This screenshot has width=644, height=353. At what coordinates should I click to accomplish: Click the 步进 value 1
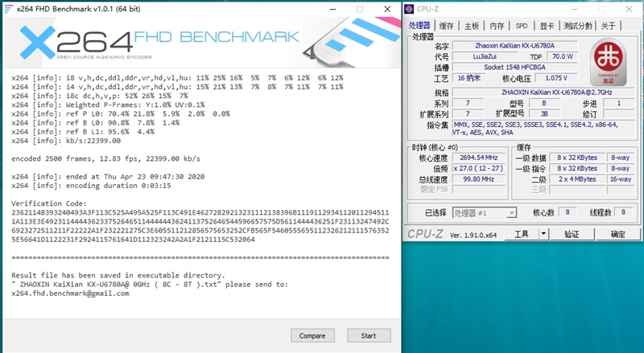(x=619, y=103)
